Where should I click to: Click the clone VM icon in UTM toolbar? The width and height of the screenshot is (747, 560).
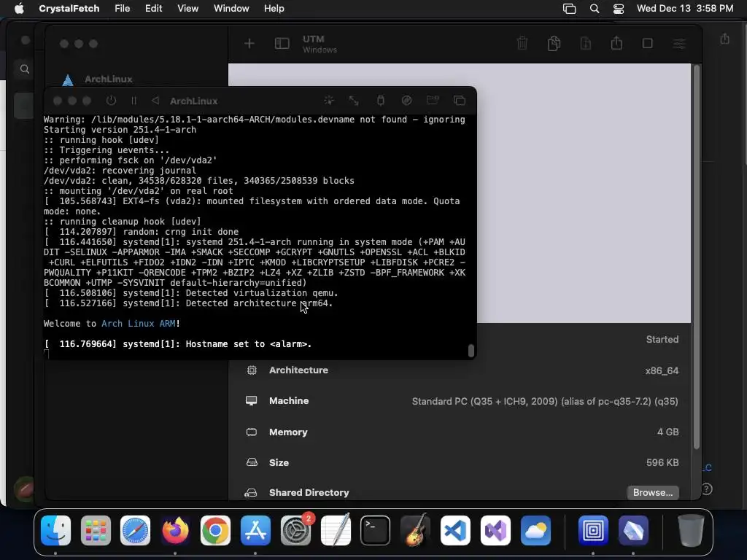click(554, 43)
